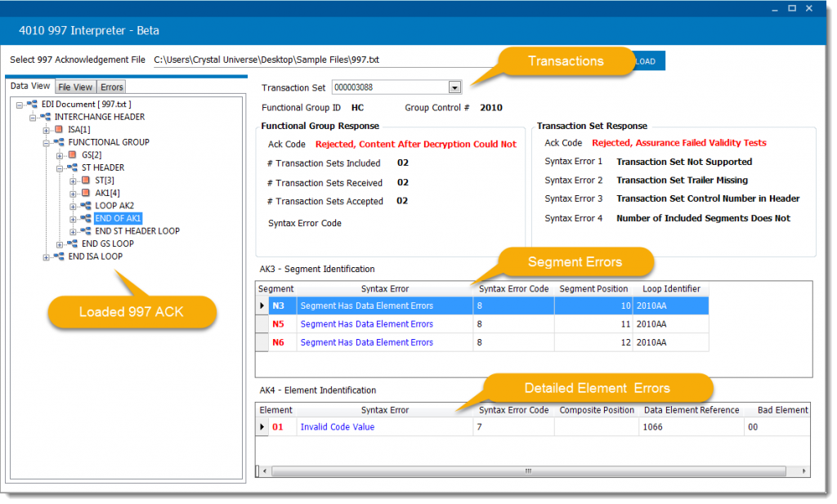Viewport: 837px width, 504px height.
Task: Click the loop icon beside END ISA LOOP
Action: pyautogui.click(x=60, y=256)
